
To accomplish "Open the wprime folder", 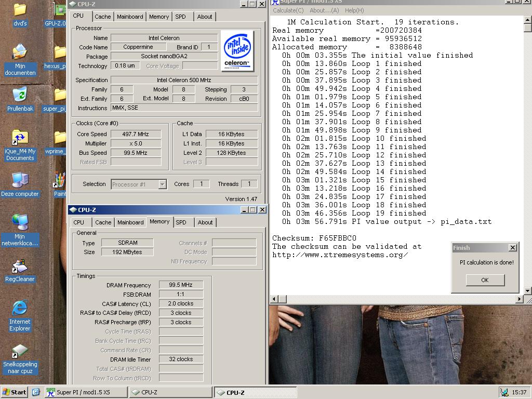I will 60,137.
